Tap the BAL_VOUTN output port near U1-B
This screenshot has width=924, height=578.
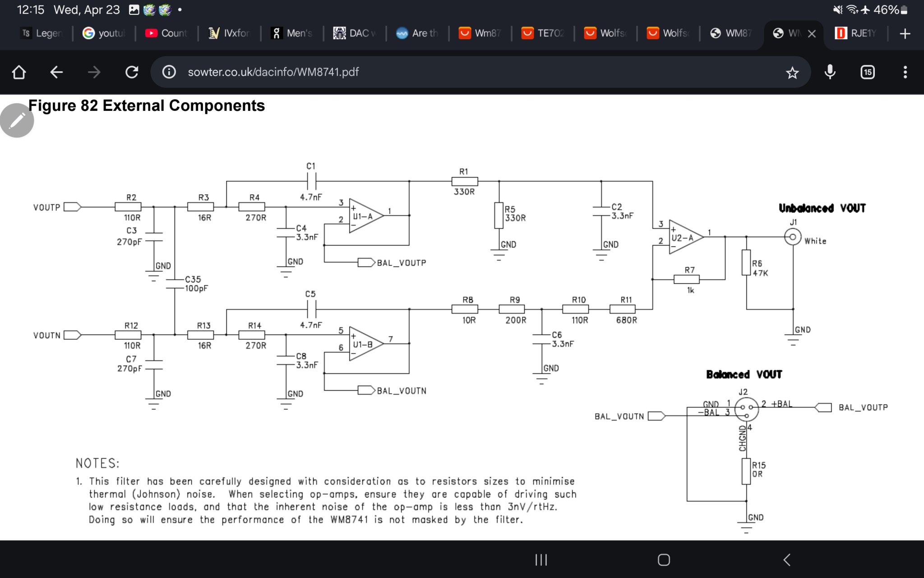click(392, 390)
